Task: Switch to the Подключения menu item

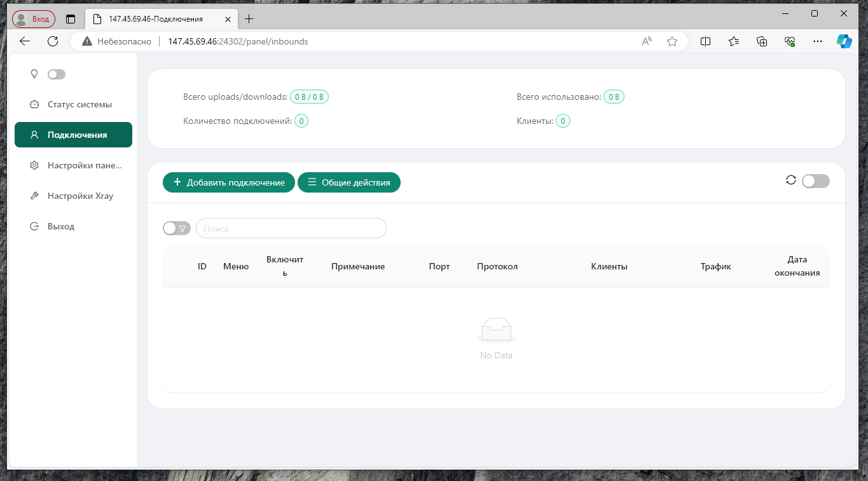Action: [x=73, y=134]
